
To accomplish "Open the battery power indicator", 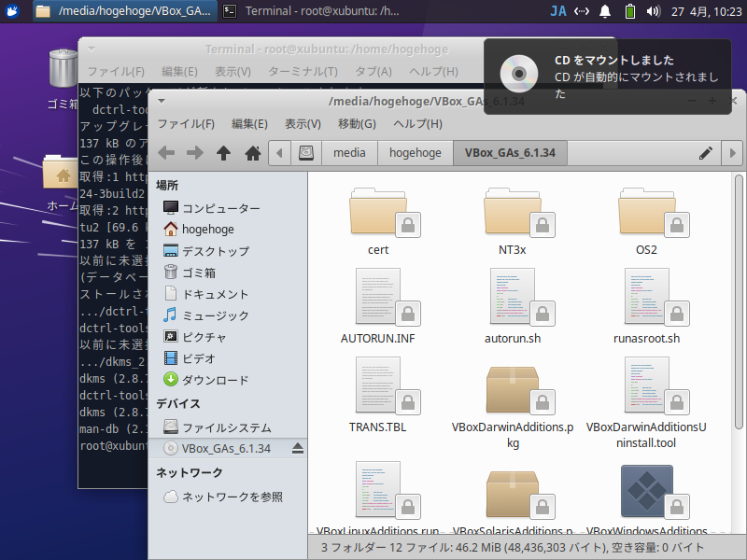I will (x=629, y=11).
